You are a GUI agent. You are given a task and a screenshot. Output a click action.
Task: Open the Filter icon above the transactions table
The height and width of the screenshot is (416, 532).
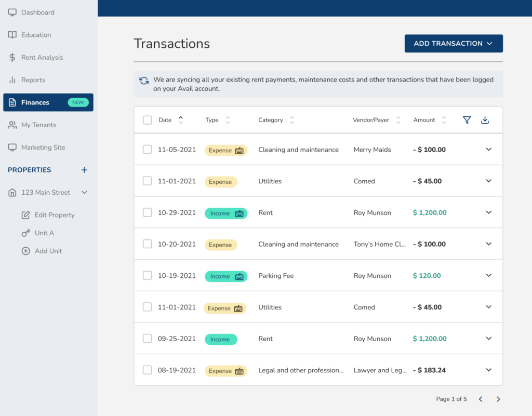tap(467, 119)
